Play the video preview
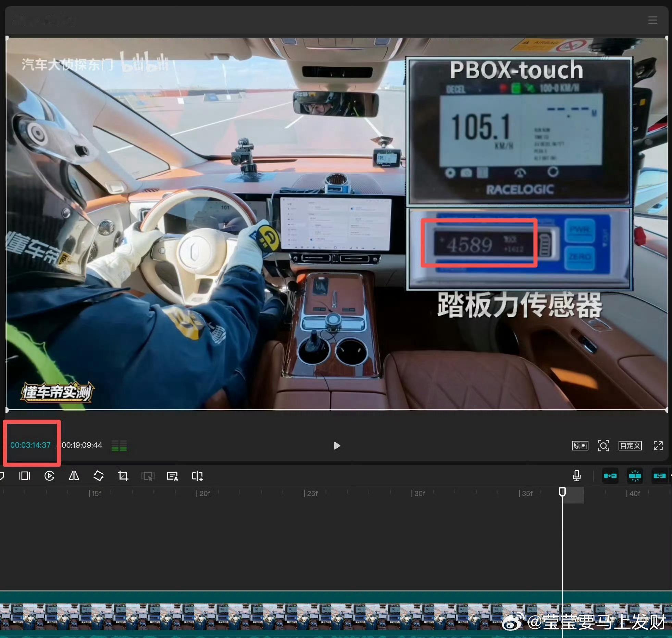Screen dimensions: 672x638 tap(337, 445)
